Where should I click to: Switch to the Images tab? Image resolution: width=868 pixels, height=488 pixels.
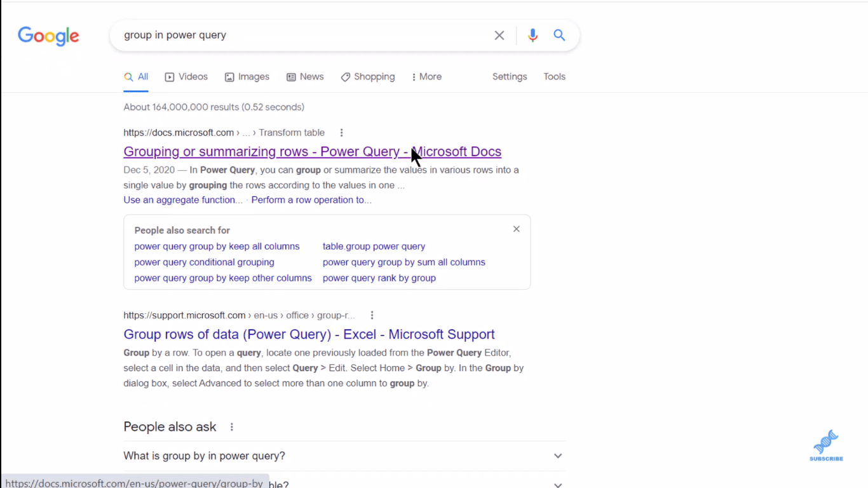247,77
